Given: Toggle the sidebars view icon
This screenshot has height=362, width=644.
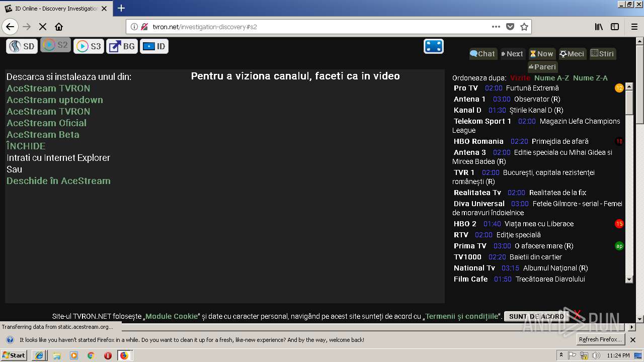Looking at the screenshot, I should (615, 27).
